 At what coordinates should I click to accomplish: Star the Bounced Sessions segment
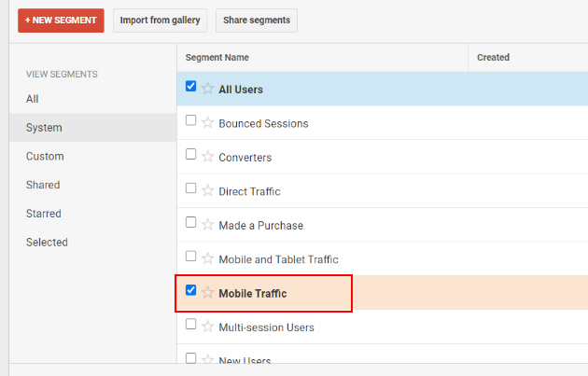(207, 122)
